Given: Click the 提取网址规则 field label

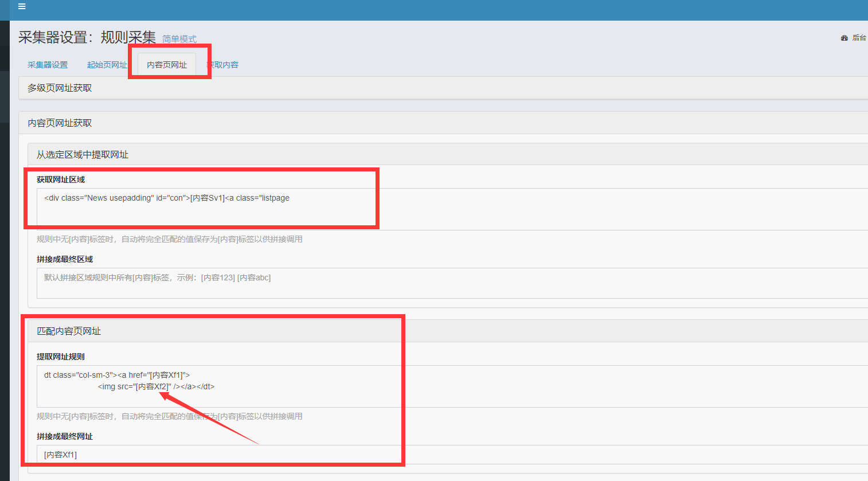Looking at the screenshot, I should 61,357.
